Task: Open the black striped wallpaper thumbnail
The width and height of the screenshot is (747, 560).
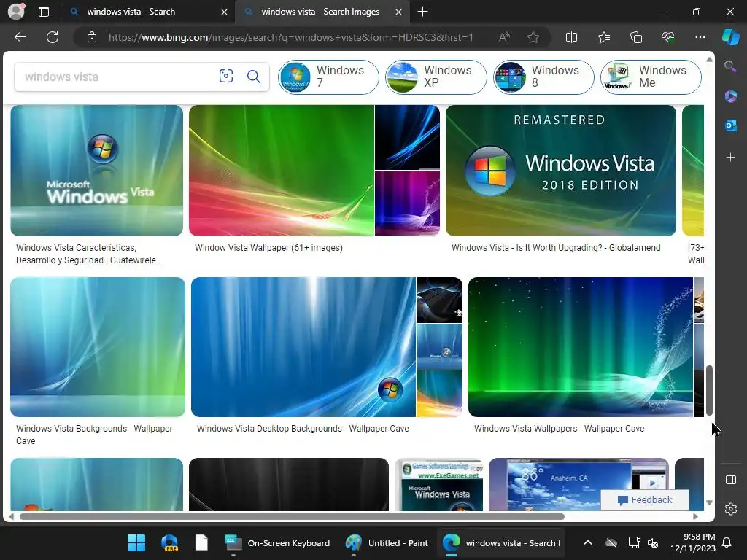Action: (x=289, y=484)
